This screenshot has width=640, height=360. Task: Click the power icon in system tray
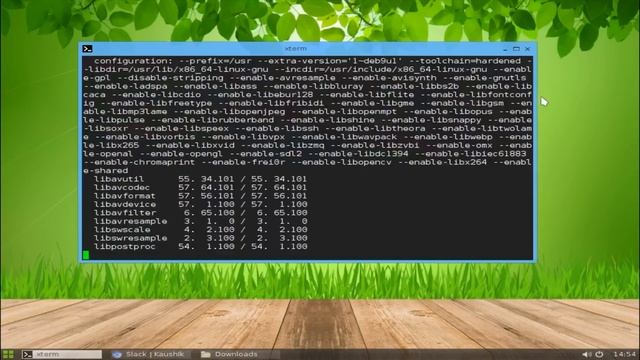coord(599,354)
